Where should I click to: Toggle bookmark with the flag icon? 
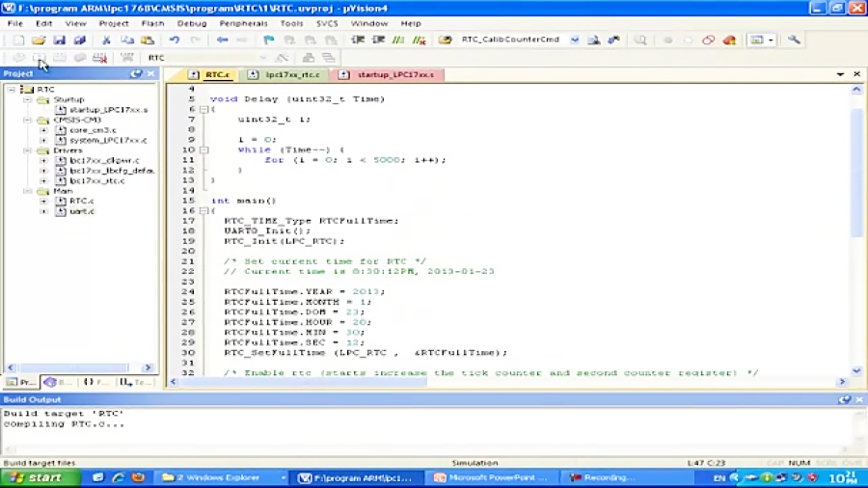point(268,41)
